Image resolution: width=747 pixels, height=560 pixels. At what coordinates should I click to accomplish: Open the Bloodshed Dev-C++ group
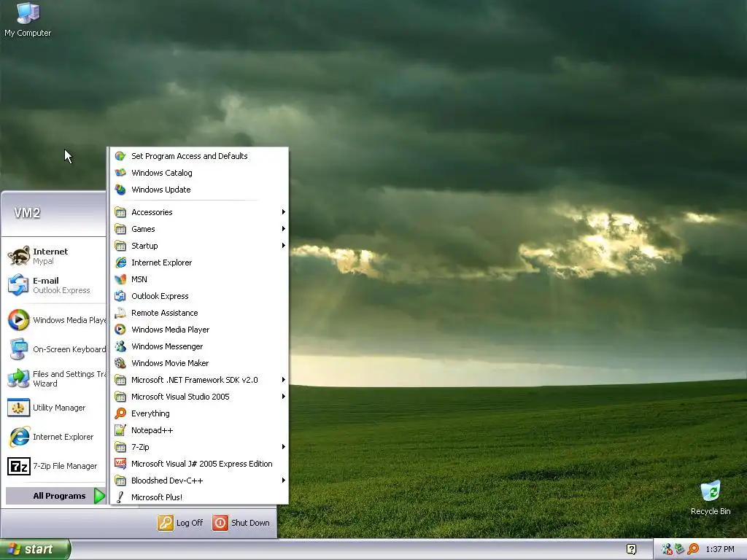pos(199,481)
